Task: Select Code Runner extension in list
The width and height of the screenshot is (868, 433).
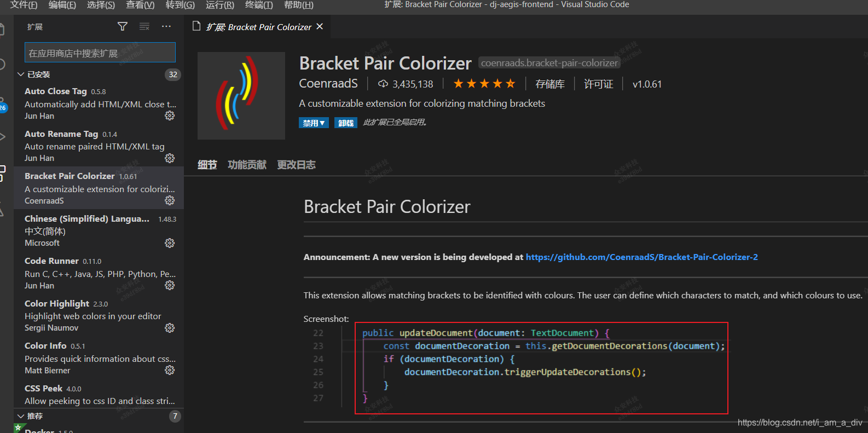Action: (x=99, y=273)
